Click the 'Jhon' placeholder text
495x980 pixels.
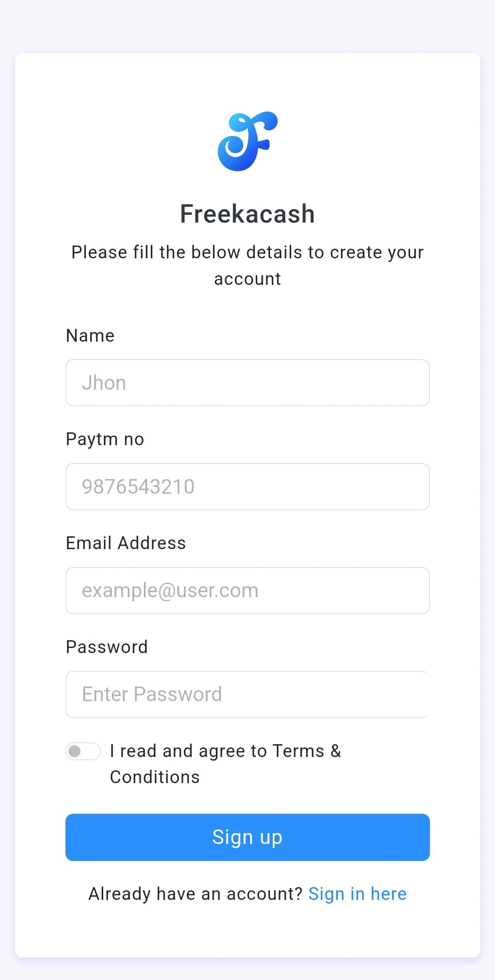coord(104,383)
